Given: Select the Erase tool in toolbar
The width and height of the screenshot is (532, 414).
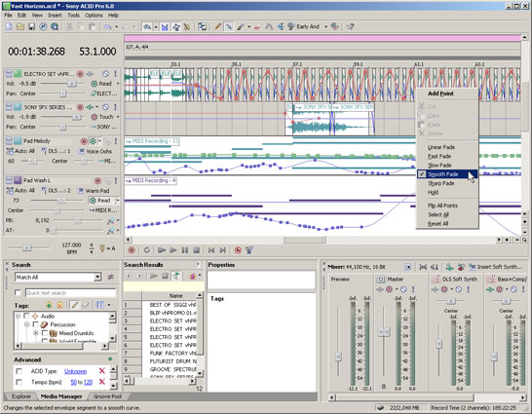Looking at the screenshot, I should (x=257, y=26).
